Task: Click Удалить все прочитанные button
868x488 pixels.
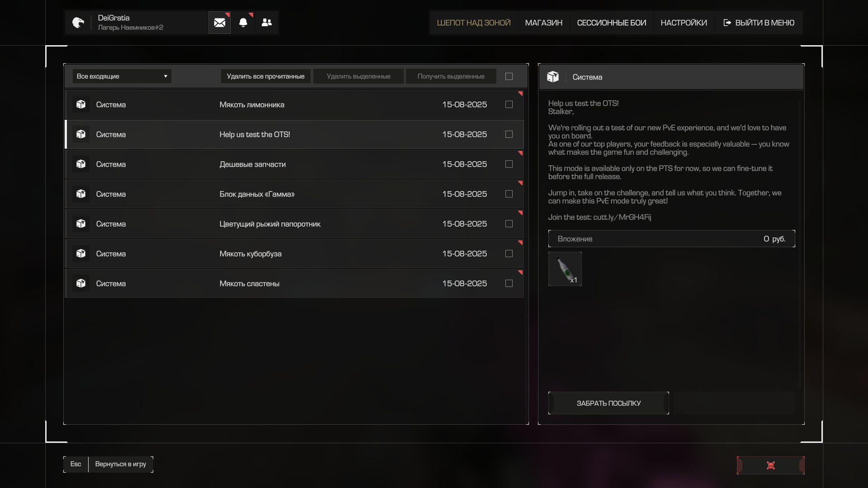Action: tap(265, 76)
